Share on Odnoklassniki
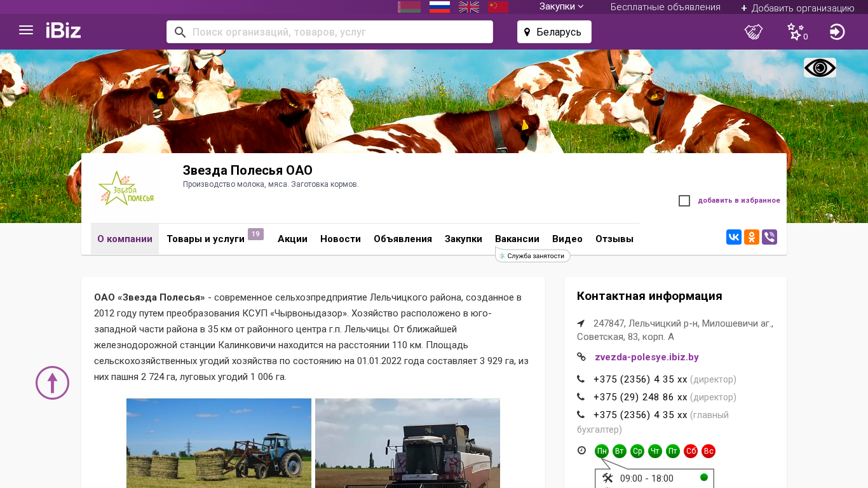Viewport: 868px width, 488px height. [x=752, y=237]
